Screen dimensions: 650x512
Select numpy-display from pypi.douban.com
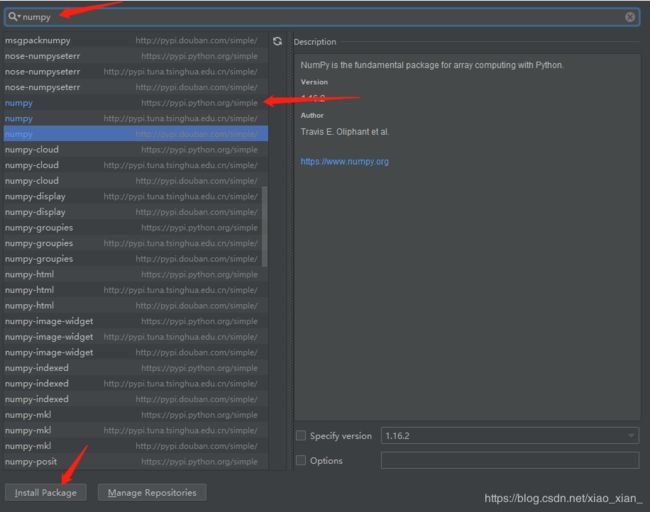coord(136,212)
